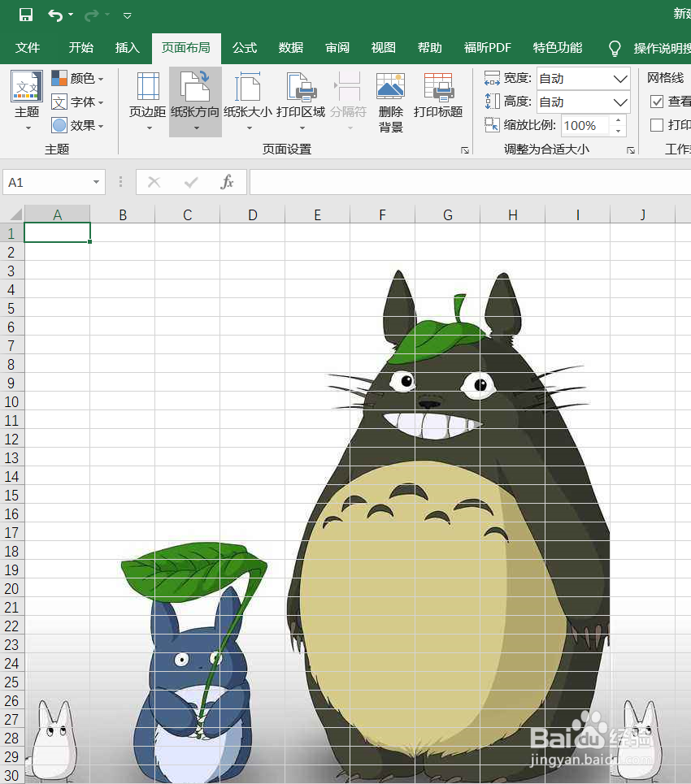
Task: Click inside the formula bar input
Action: 471,182
